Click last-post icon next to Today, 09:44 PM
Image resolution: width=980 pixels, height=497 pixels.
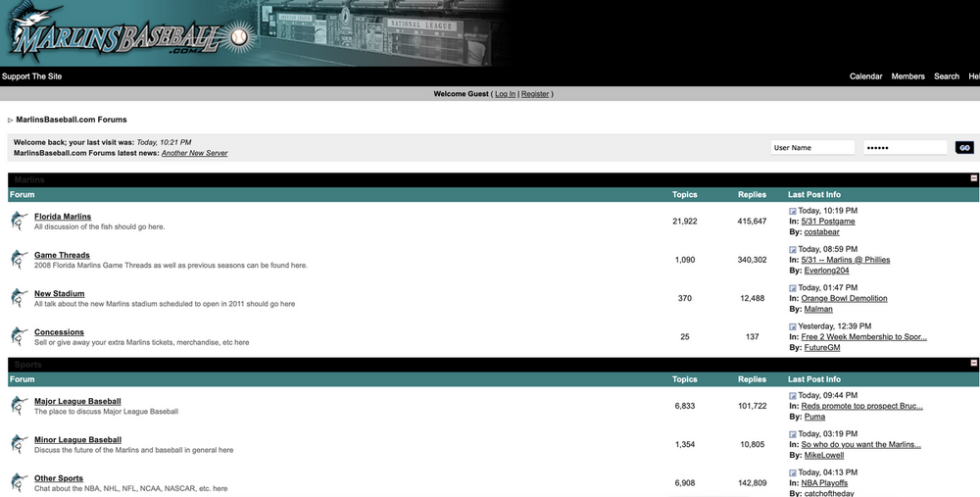(793, 396)
